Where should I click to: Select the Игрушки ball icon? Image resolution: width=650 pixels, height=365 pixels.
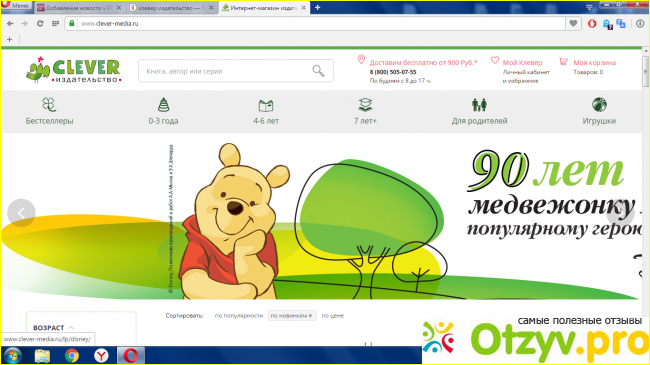tap(599, 105)
